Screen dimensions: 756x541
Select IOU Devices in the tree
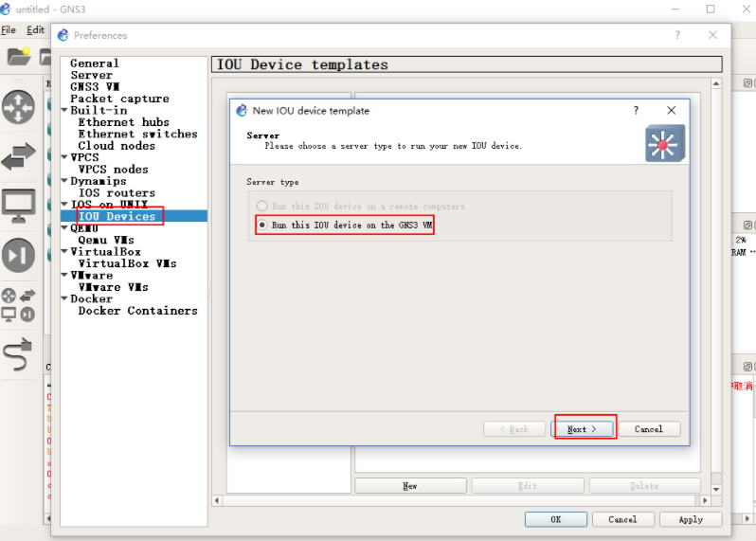[x=117, y=217]
